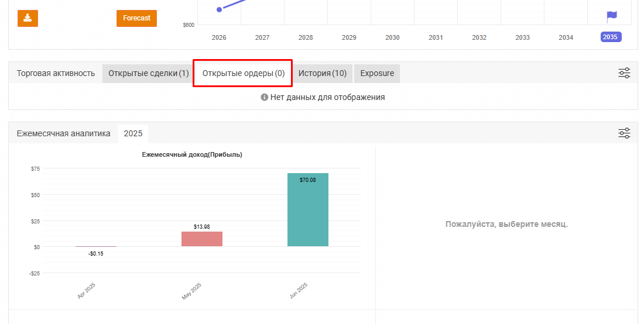The width and height of the screenshot is (644, 324).
Task: Open settings sliders icon for Торговая активность
Action: pyautogui.click(x=624, y=74)
